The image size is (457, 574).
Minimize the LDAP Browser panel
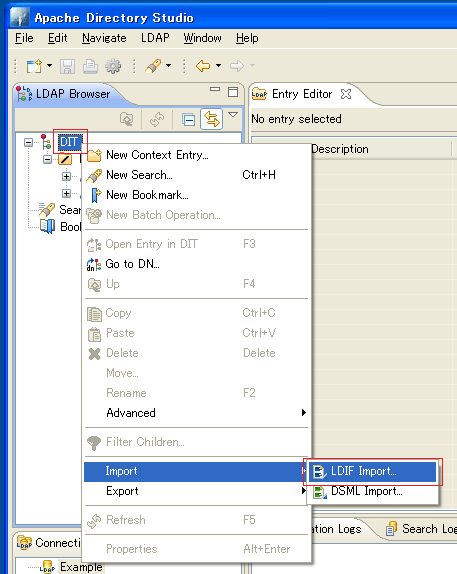tap(215, 89)
